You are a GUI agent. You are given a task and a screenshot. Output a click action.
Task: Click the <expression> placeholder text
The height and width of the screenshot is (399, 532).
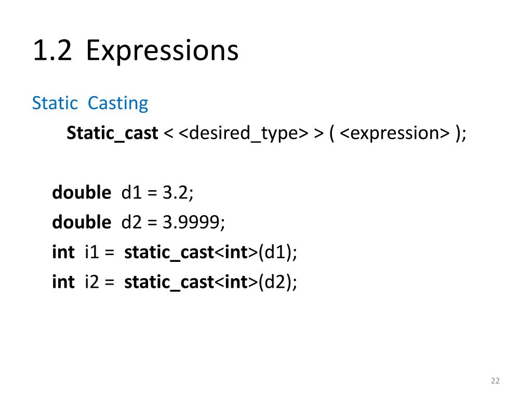click(394, 133)
